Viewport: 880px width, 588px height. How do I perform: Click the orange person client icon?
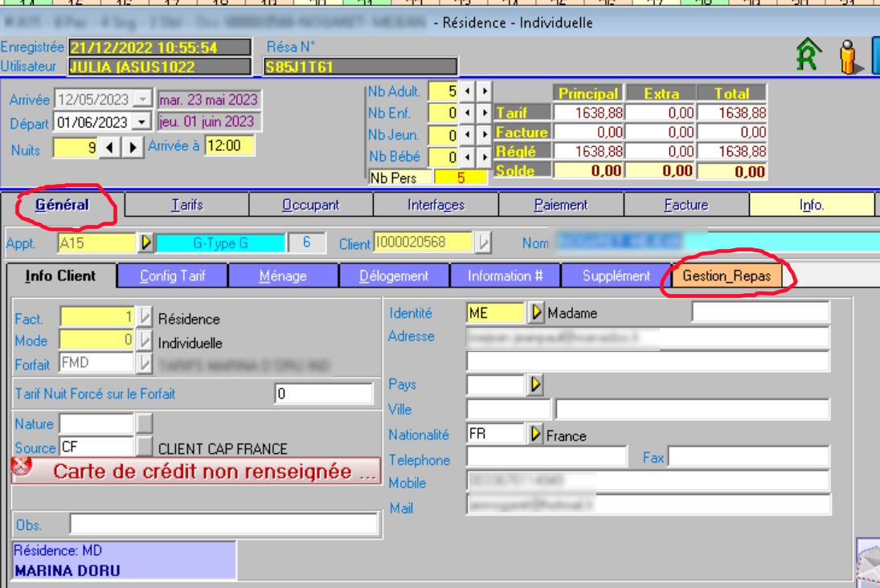coord(849,57)
